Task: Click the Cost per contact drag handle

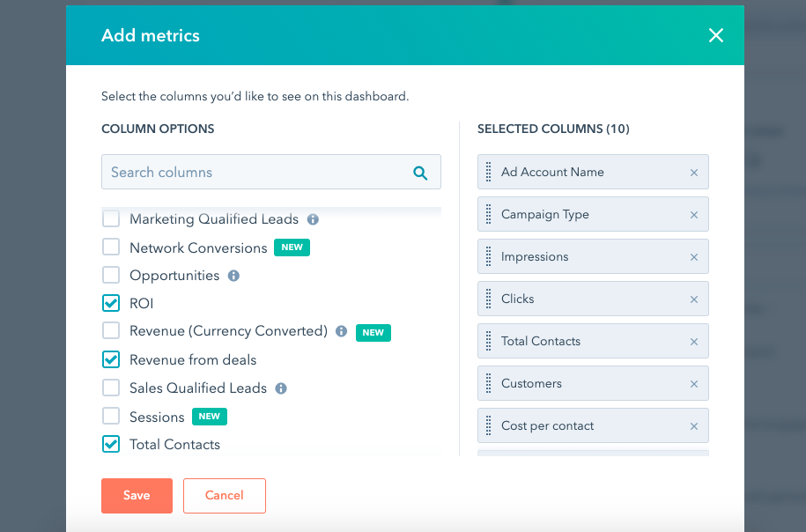Action: (488, 425)
